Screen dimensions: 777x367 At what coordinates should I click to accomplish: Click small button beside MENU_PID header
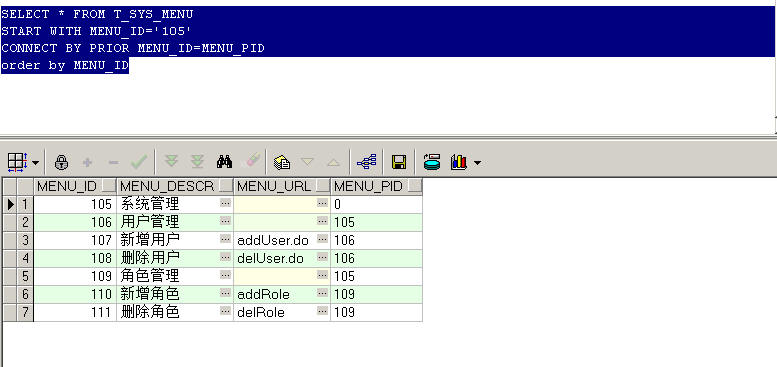point(415,186)
